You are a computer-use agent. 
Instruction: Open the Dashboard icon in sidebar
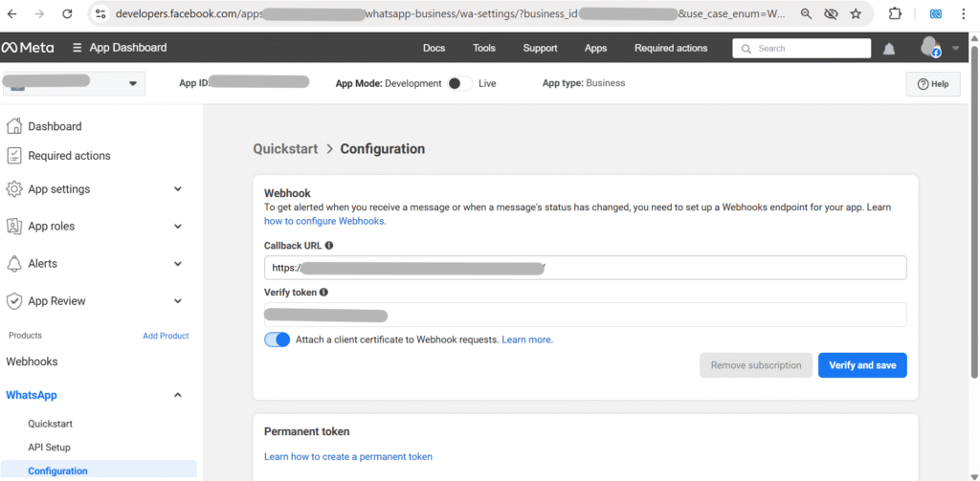[14, 126]
